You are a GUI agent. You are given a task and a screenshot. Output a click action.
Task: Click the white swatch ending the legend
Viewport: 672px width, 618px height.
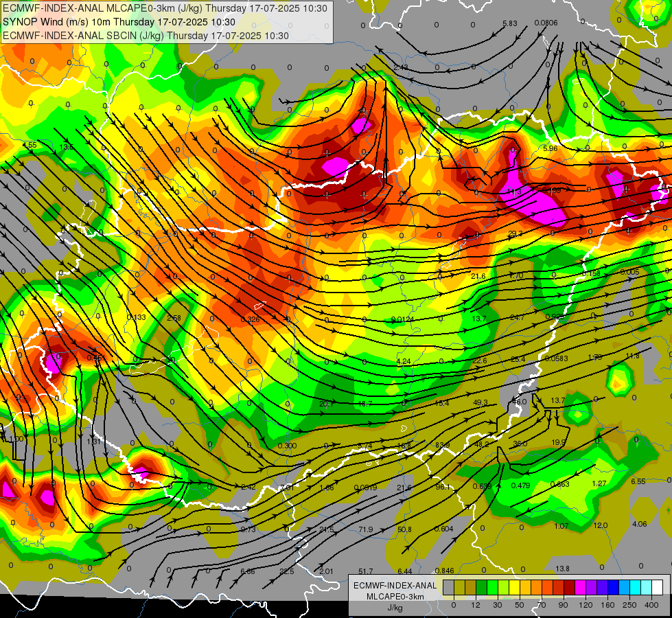(658, 587)
